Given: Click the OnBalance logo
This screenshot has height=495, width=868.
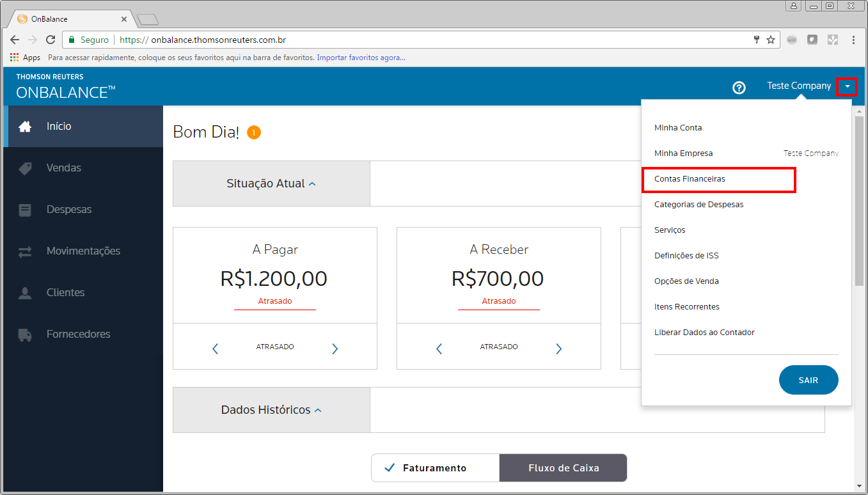Looking at the screenshot, I should [65, 87].
